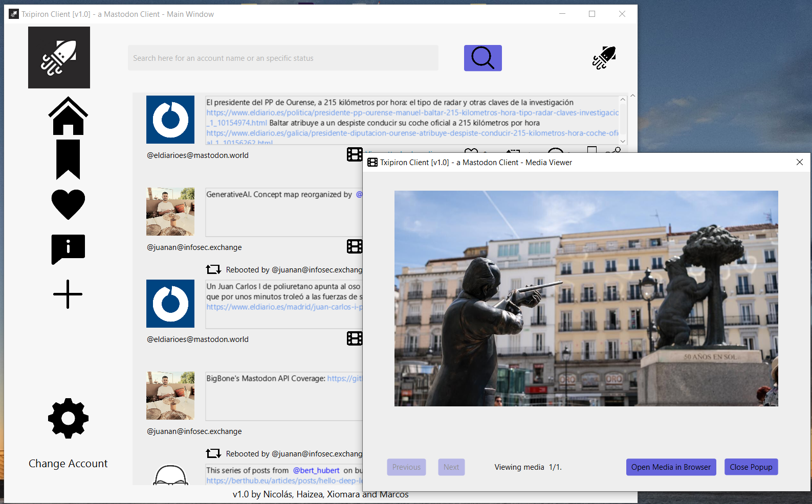This screenshot has height=504, width=812.
Task: Click the Close Popup button
Action: pyautogui.click(x=751, y=467)
